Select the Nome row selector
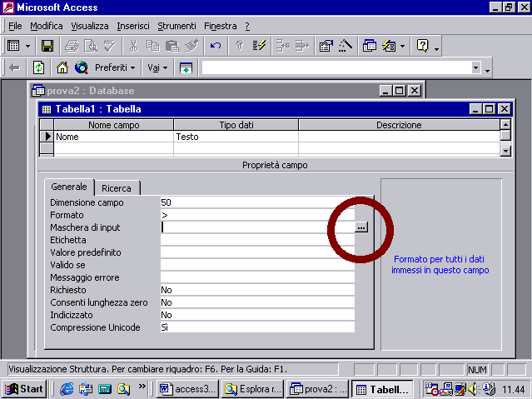The image size is (532, 399). (x=47, y=137)
